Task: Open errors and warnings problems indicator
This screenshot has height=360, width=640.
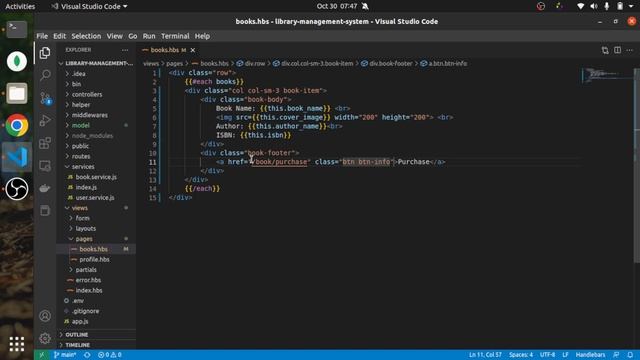Action: (x=110, y=355)
